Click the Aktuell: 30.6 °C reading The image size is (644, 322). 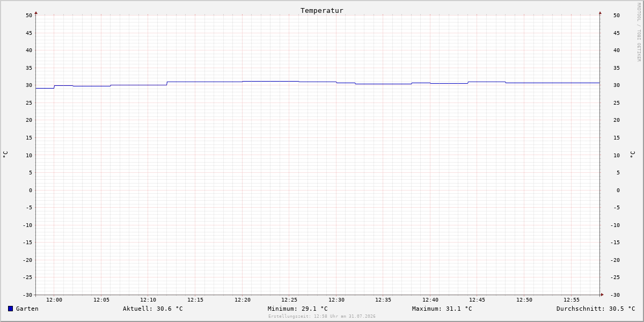(153, 309)
